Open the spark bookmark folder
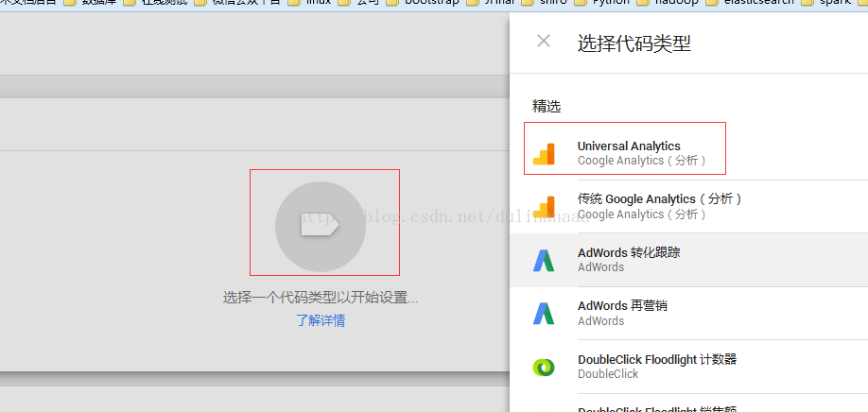Viewport: 868px width, 412px height. click(826, 2)
